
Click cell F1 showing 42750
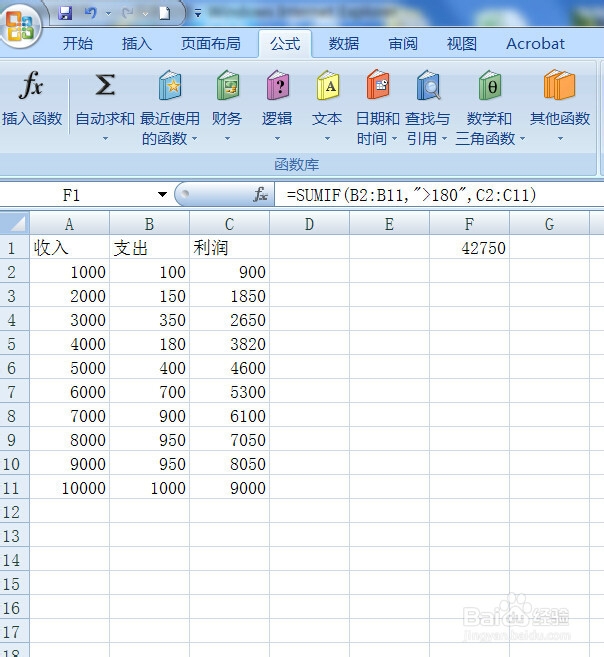(470, 248)
